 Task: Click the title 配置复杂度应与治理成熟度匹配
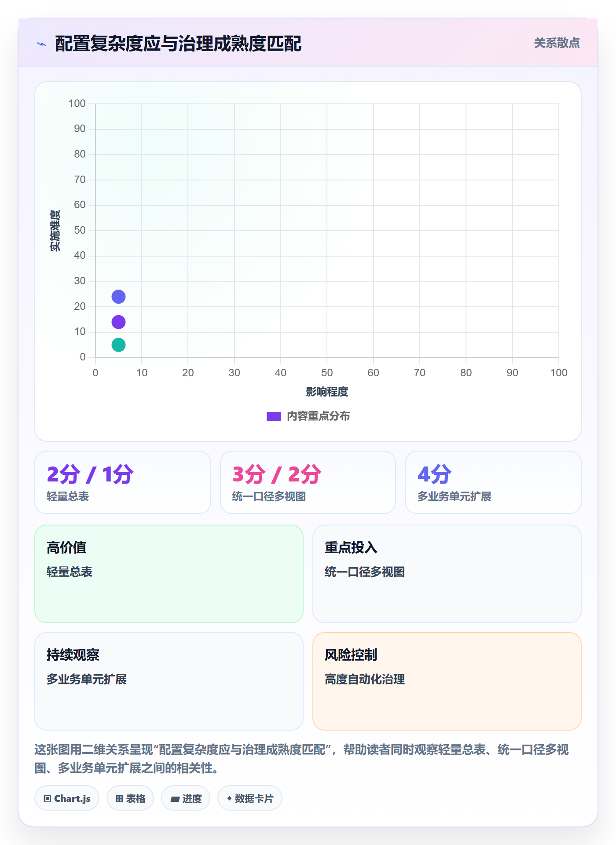click(178, 44)
